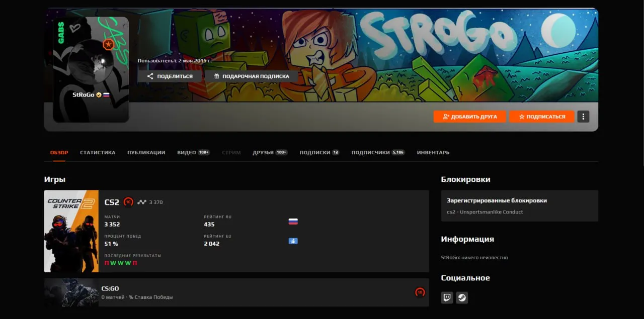Click the orange star badge on avatar
This screenshot has height=319, width=644.
click(x=108, y=45)
